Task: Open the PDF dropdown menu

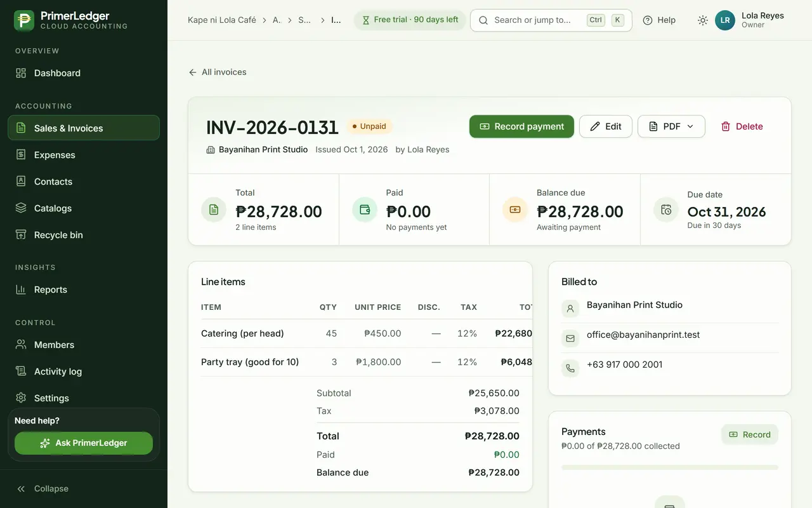Action: point(671,126)
